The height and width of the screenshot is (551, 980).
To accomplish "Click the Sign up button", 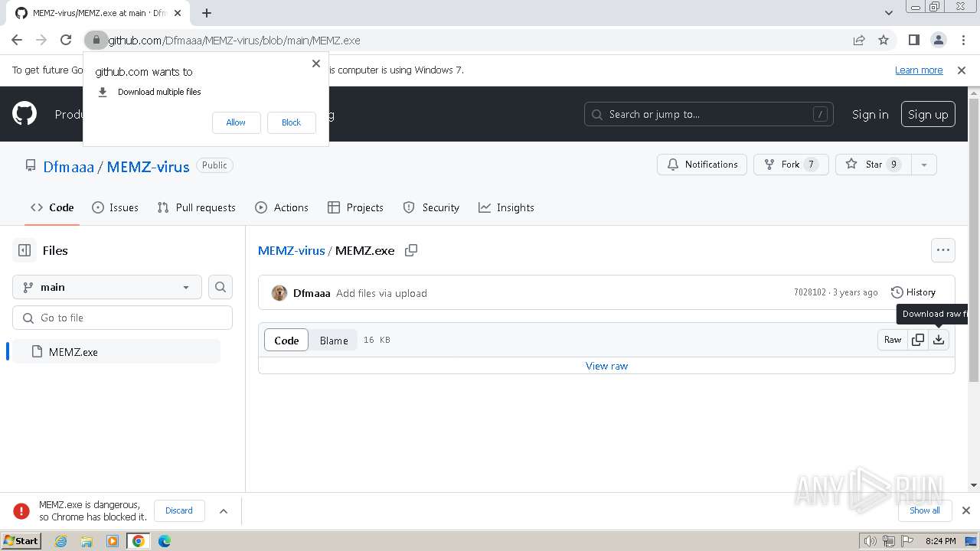I will (928, 114).
